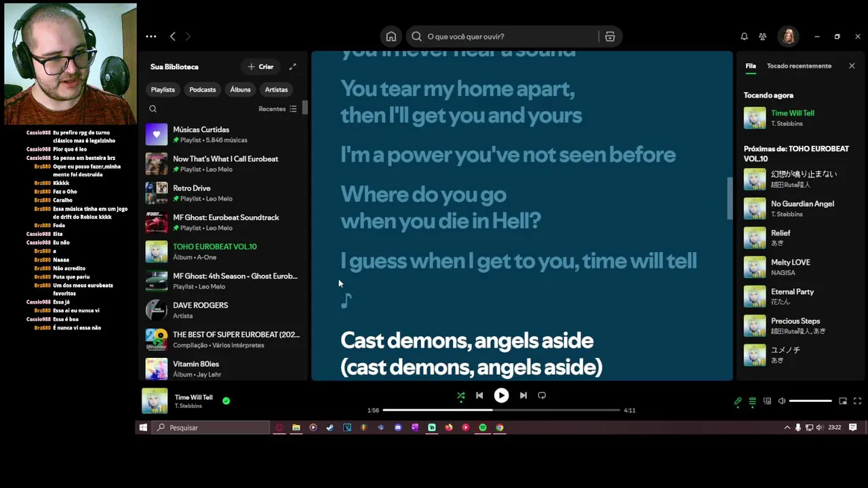
Task: Click the lyrics panel scrollbar
Action: click(730, 199)
